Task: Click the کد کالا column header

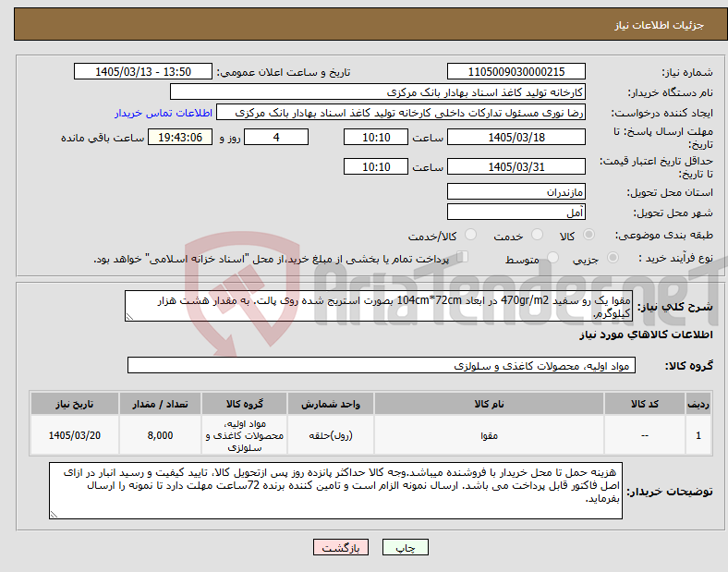Action: coord(645,404)
